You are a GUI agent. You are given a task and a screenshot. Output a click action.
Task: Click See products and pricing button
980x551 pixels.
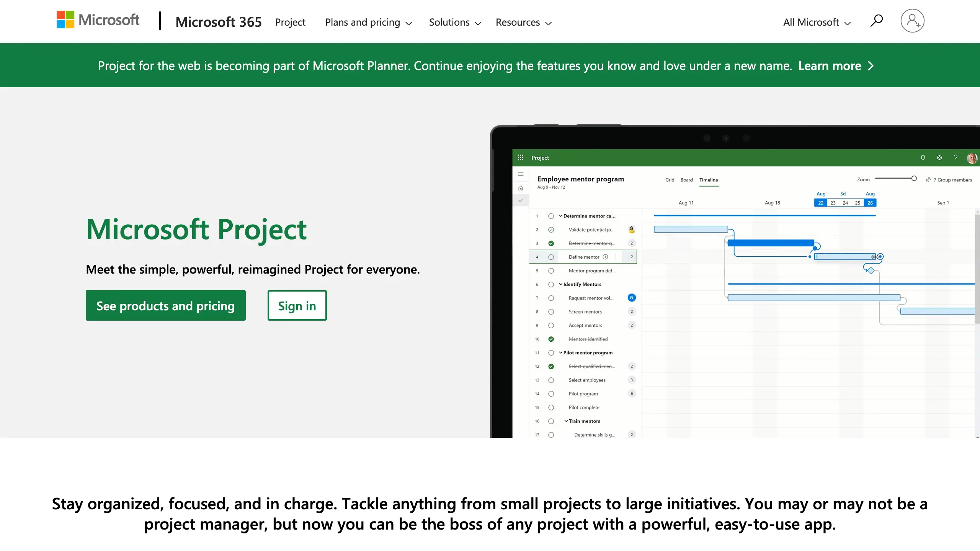click(165, 306)
